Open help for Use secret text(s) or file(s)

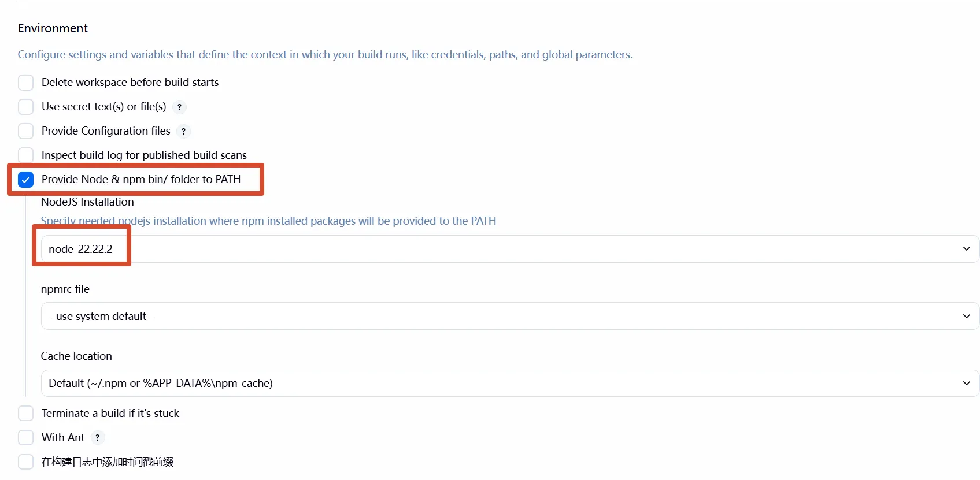tap(179, 107)
